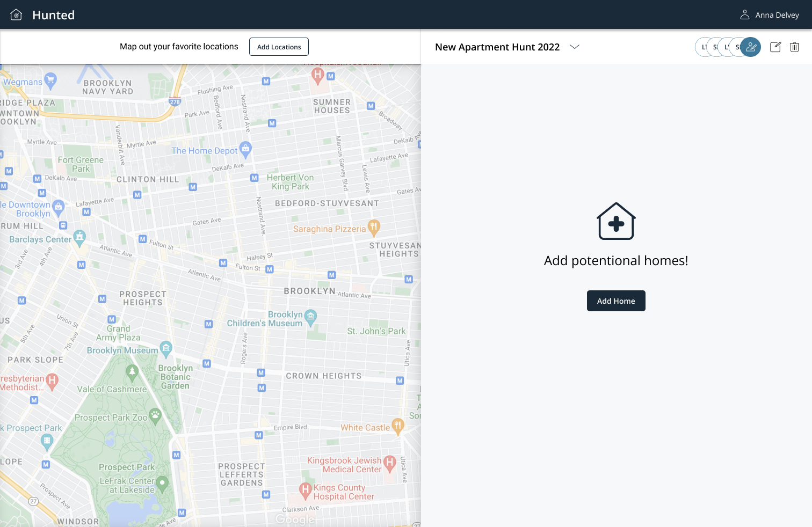
Task: Open the Anna Delvey account name
Action: 777,15
